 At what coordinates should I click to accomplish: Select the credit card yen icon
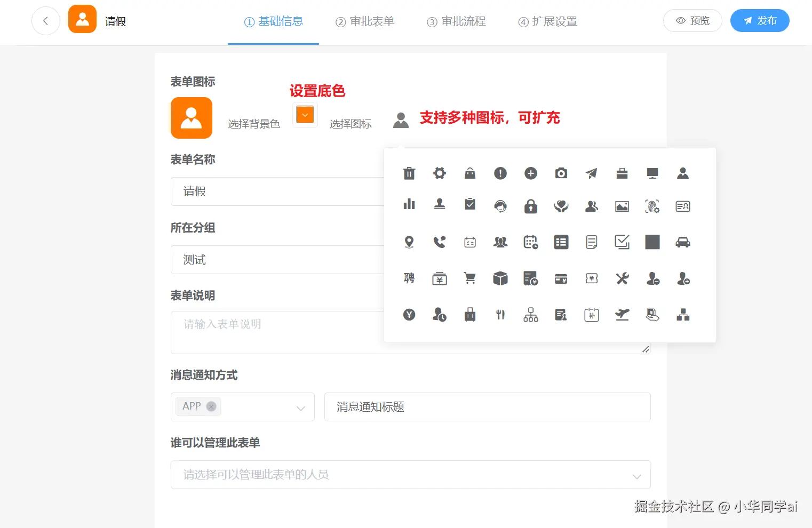point(561,279)
